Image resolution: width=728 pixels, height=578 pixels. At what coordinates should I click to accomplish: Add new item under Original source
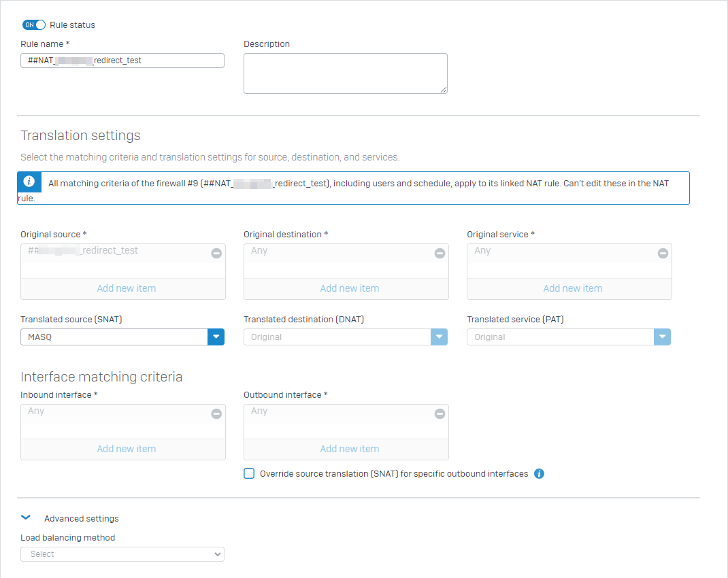(126, 288)
